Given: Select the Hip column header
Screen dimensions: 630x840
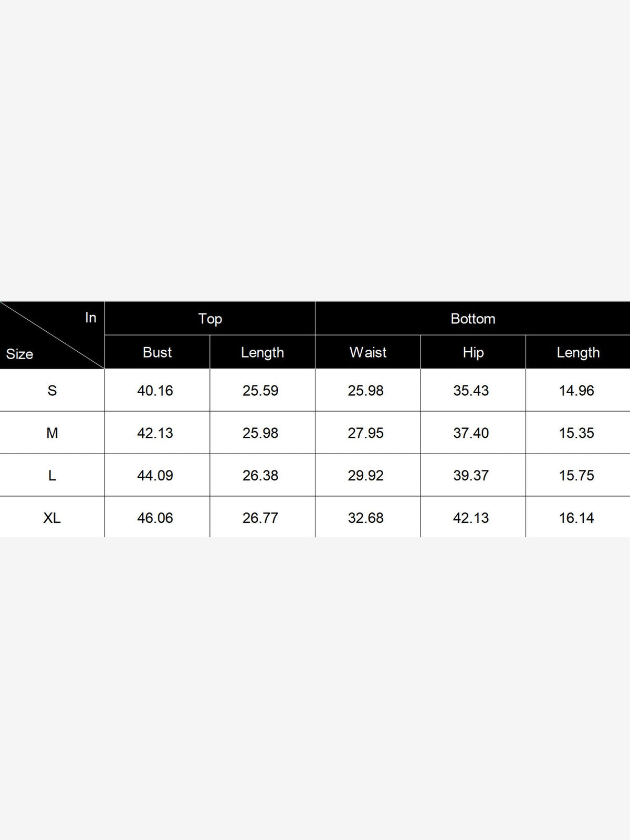Looking at the screenshot, I should 473,352.
